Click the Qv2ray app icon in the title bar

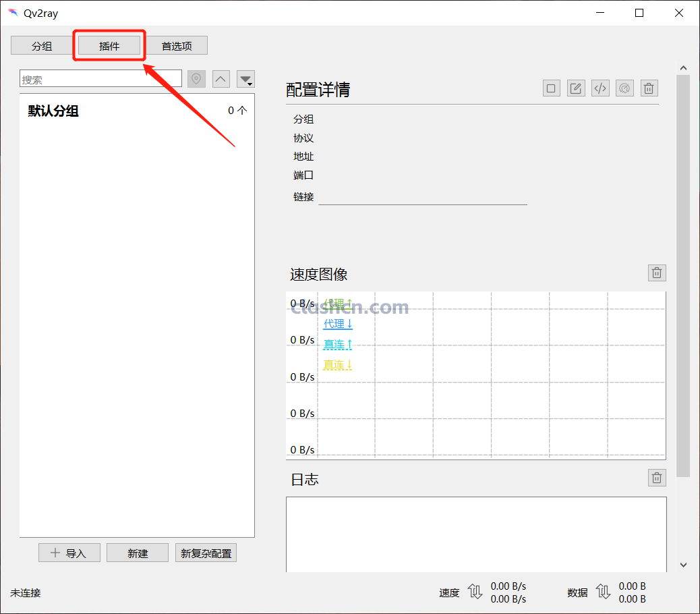(x=13, y=13)
